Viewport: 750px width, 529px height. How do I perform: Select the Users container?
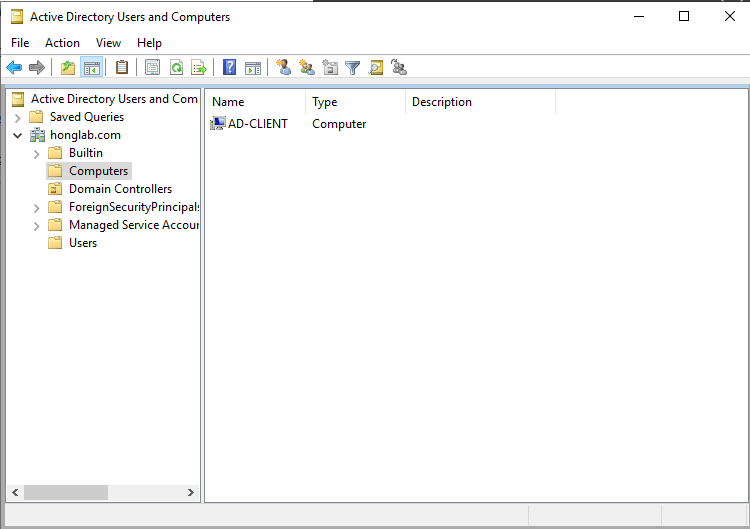point(83,243)
